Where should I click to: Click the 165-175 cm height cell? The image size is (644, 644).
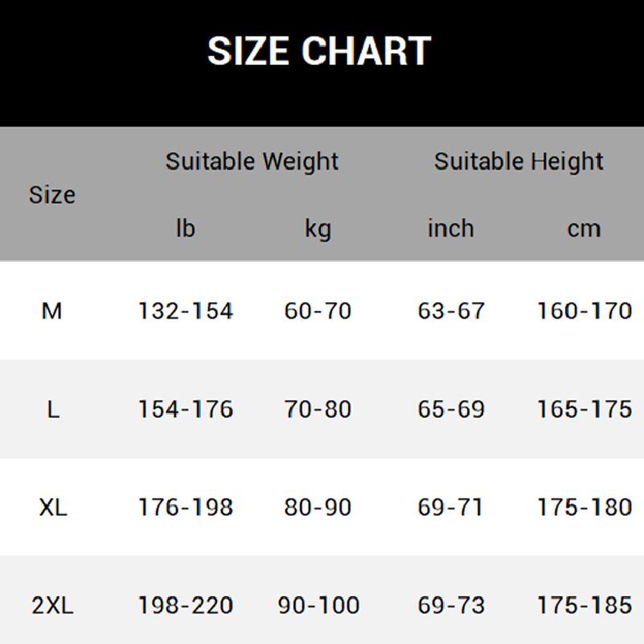tap(584, 409)
